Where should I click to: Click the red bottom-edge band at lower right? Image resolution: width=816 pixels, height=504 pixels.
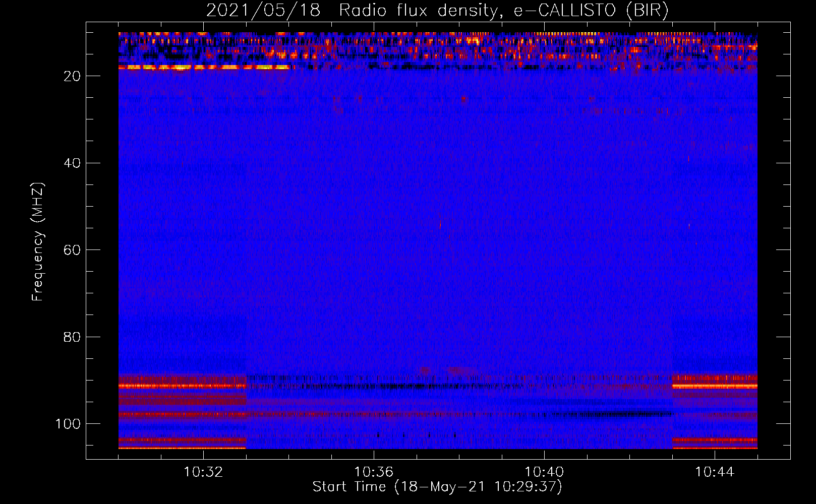[715, 447]
